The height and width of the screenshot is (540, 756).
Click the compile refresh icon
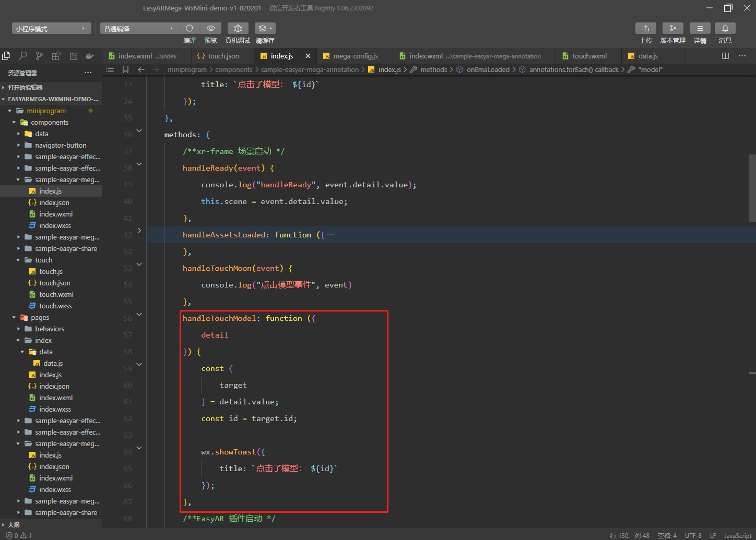coord(190,28)
